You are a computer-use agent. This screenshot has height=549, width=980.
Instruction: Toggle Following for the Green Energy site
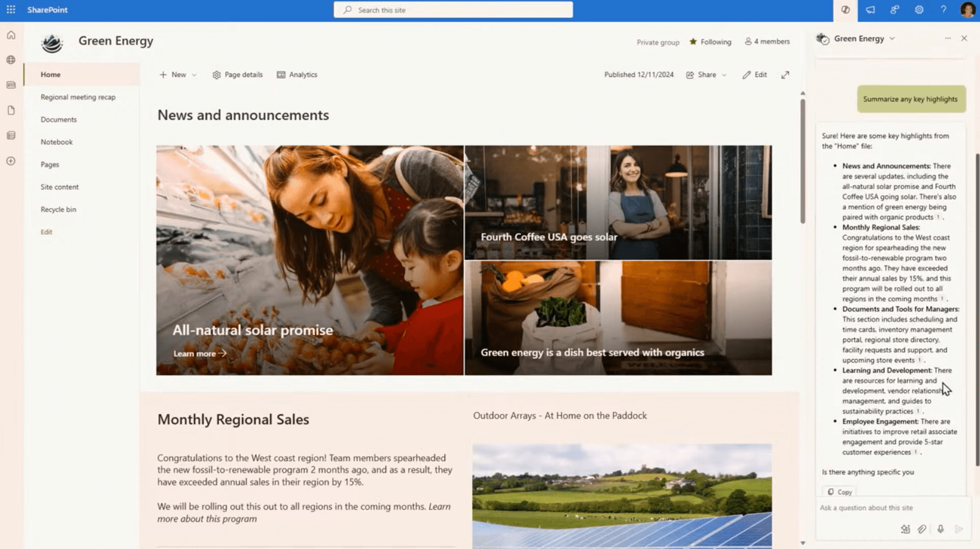[710, 42]
